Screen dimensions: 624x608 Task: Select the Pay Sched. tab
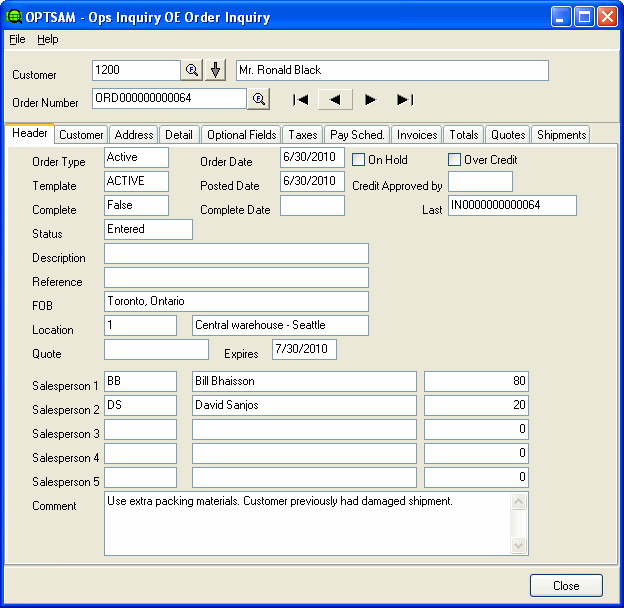point(357,135)
